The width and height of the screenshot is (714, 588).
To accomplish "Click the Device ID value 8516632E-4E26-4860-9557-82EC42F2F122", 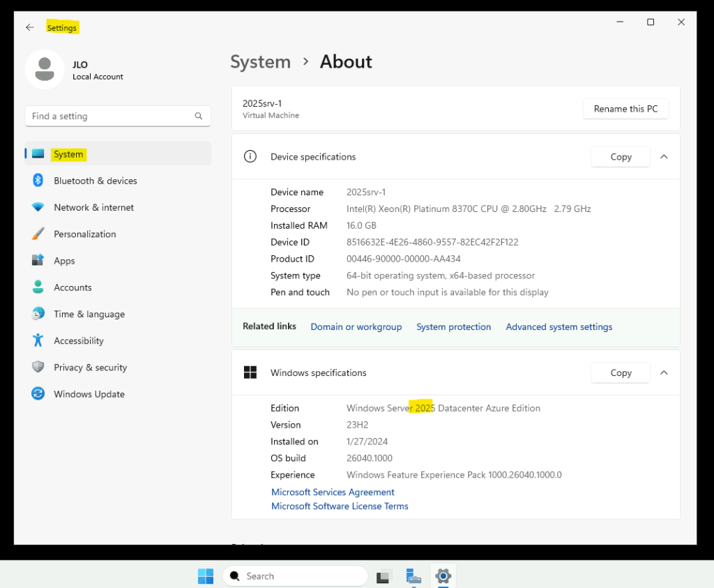I will [x=432, y=242].
